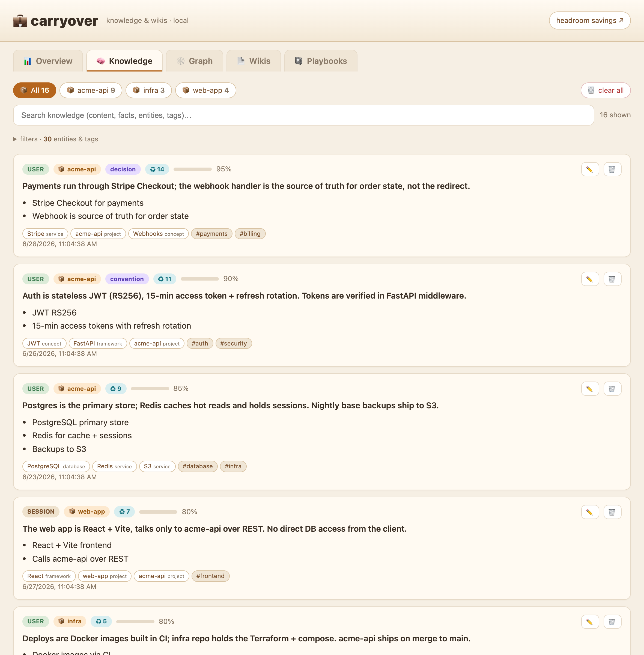Click web-app project badge on React card
The height and width of the screenshot is (655, 644).
click(87, 511)
